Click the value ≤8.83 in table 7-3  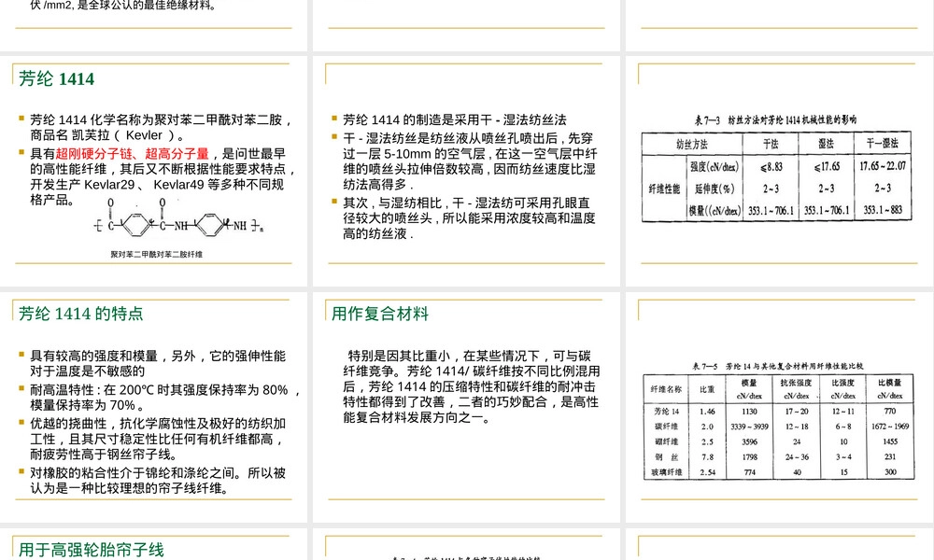tap(771, 167)
